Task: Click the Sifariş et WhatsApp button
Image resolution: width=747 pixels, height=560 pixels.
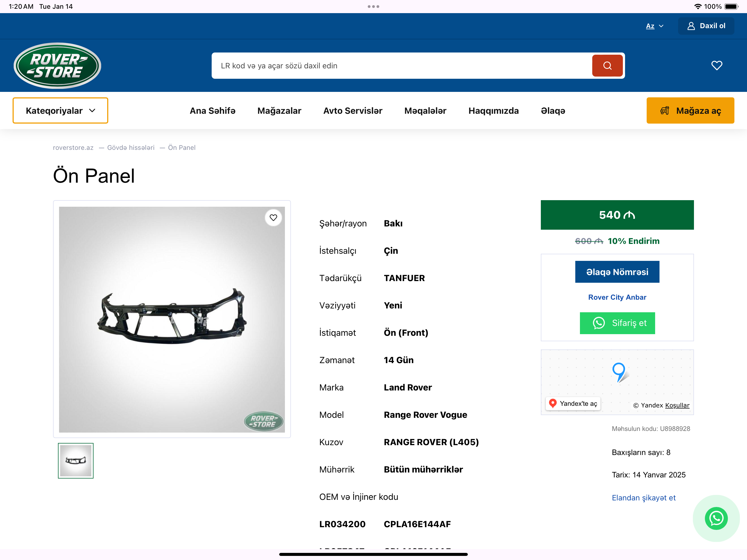Action: 617,323
